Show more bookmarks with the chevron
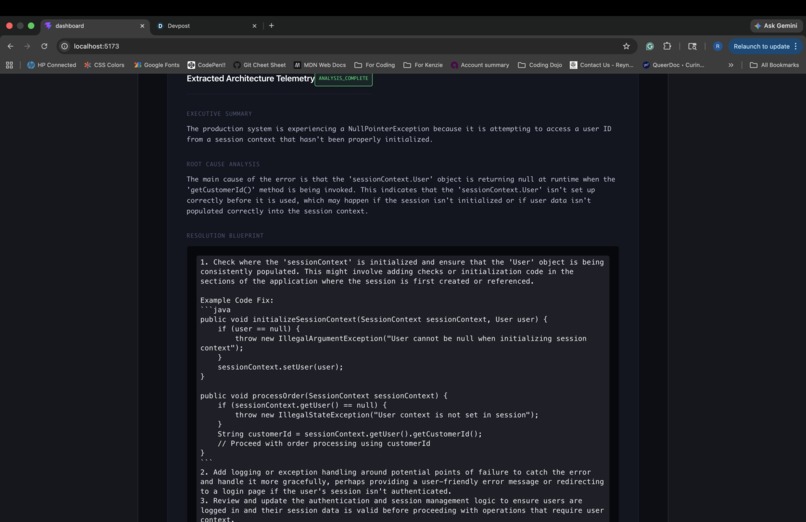 click(x=730, y=65)
